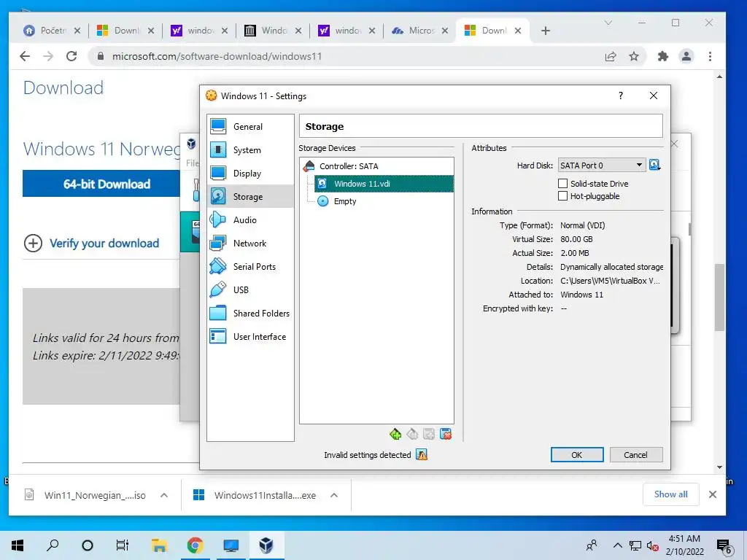This screenshot has width=747, height=560.
Task: Open Hard Disk SATA Port dropdown
Action: click(602, 166)
